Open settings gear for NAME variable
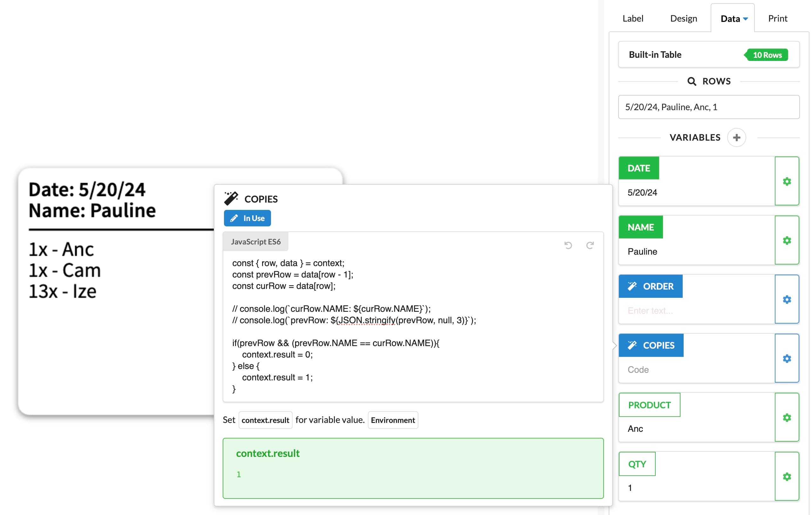Screen dimensions: 812x515 pyautogui.click(x=786, y=240)
